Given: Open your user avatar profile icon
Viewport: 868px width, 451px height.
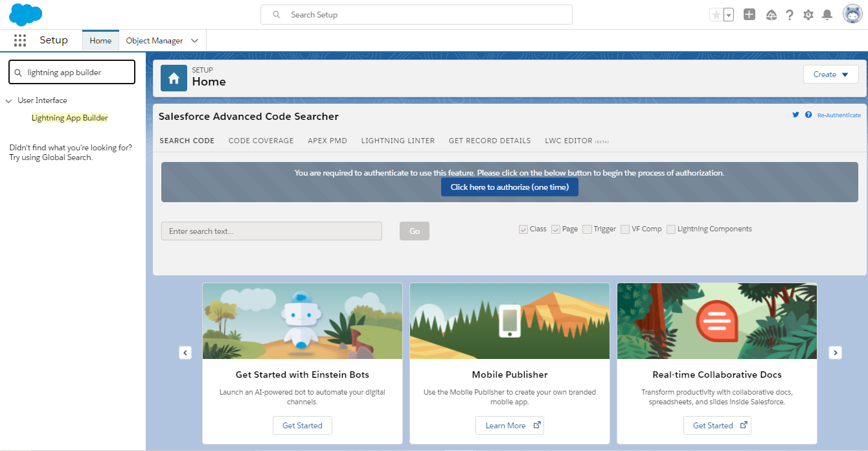Looking at the screenshot, I should point(852,13).
